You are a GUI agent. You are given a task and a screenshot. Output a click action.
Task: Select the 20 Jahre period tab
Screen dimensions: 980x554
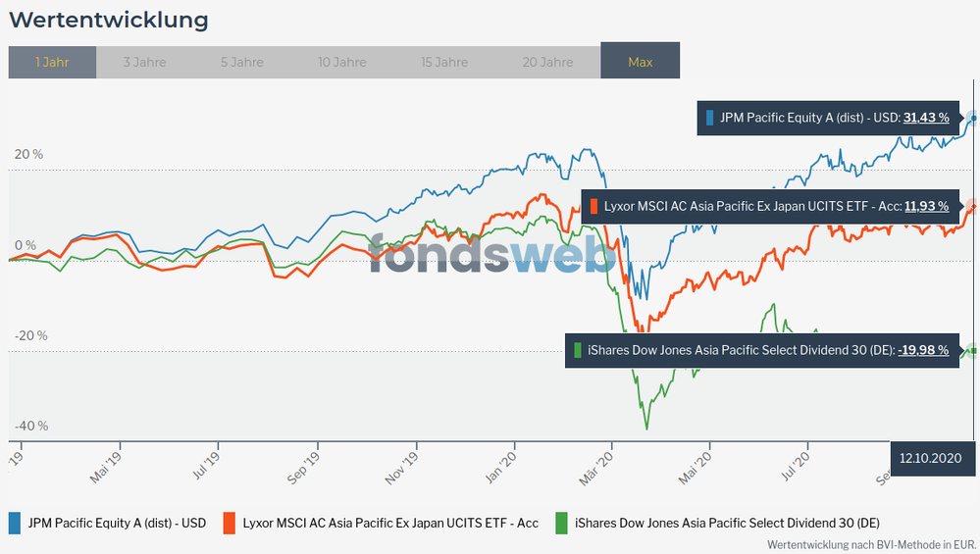pyautogui.click(x=546, y=62)
